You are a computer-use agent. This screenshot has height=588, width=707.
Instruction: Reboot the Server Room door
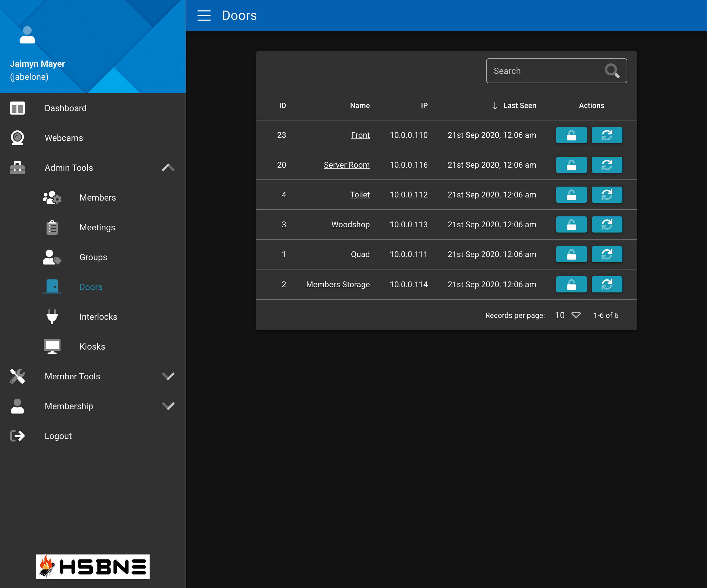click(607, 165)
